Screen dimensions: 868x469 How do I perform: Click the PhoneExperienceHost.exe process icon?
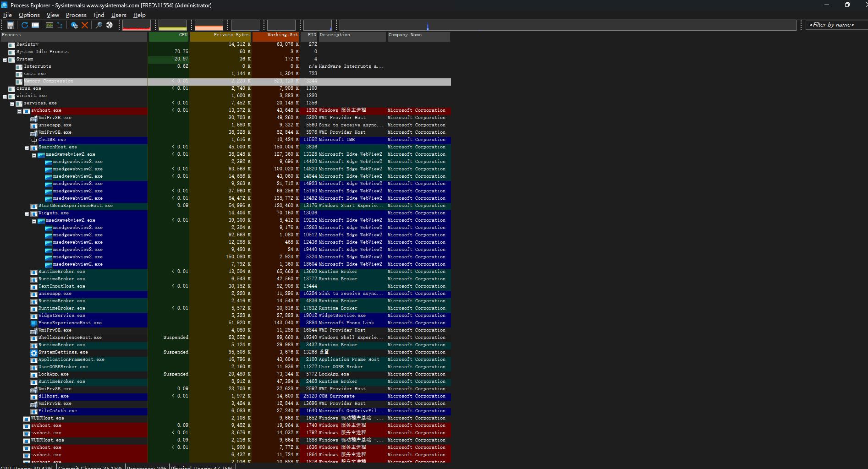(x=34, y=323)
